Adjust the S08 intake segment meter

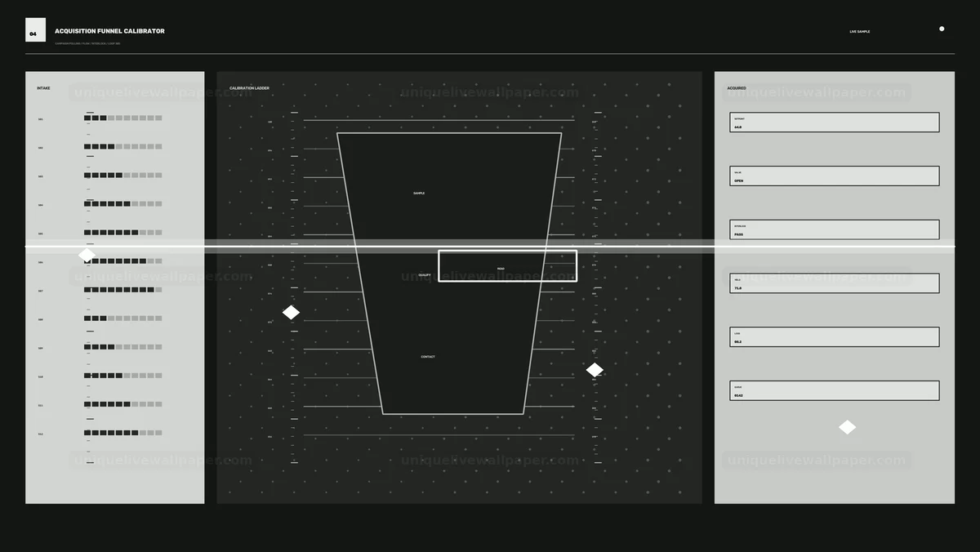[122, 318]
